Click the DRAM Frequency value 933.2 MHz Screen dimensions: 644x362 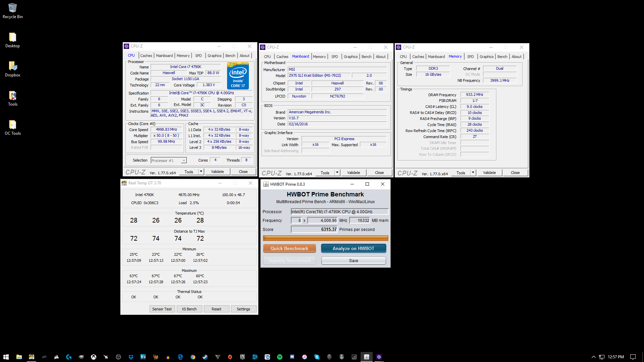pyautogui.click(x=475, y=95)
